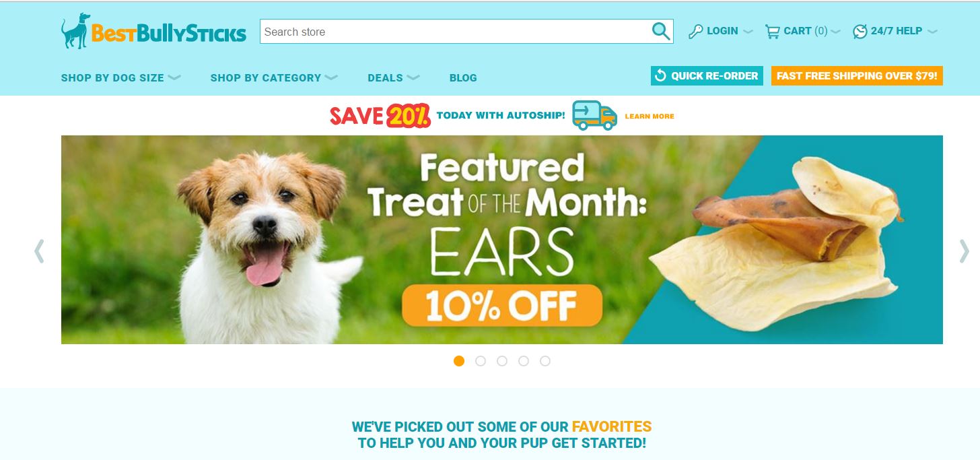This screenshot has width=980, height=460.
Task: Expand the Shop By Category dropdown
Action: pyautogui.click(x=274, y=77)
